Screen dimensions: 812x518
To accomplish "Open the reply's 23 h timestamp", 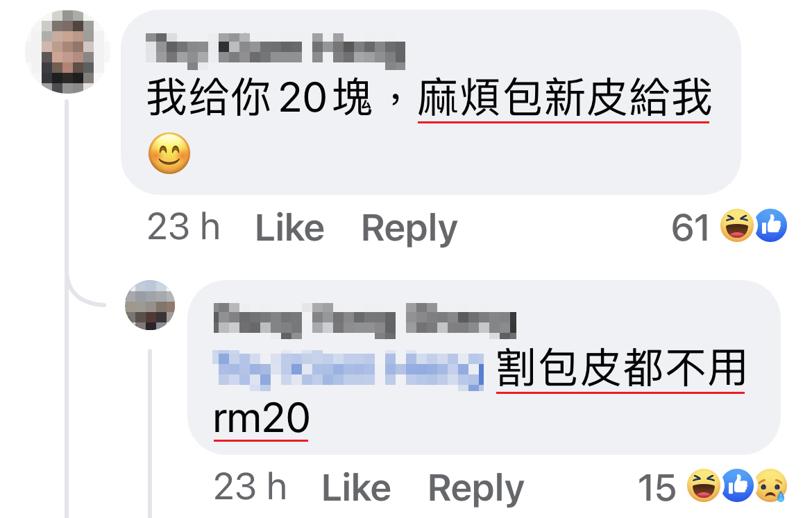I will pyautogui.click(x=250, y=487).
